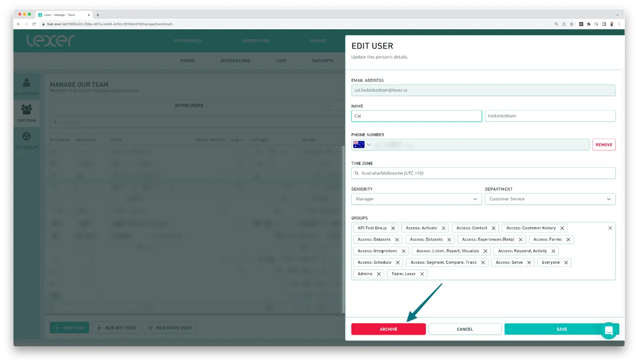Click the Lexer logo
Viewport: 638px width, 364px height.
(x=51, y=41)
